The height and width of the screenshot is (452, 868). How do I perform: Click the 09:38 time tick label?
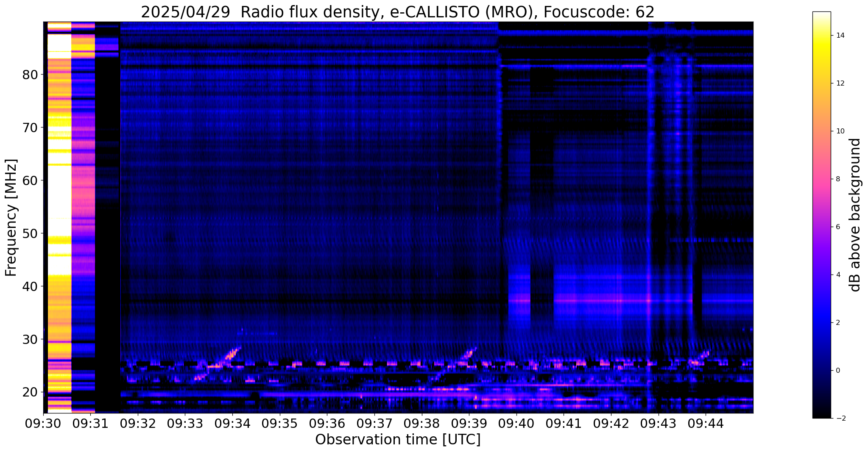pyautogui.click(x=421, y=424)
